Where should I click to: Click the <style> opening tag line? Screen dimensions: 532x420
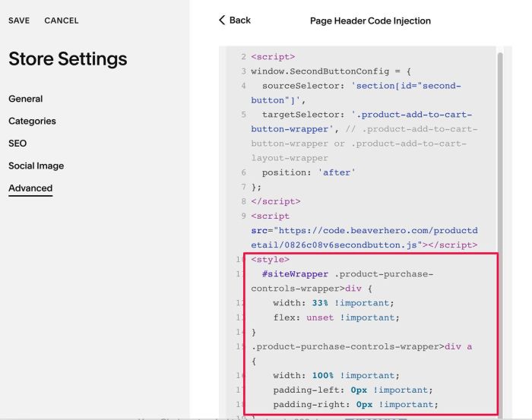pyautogui.click(x=270, y=259)
